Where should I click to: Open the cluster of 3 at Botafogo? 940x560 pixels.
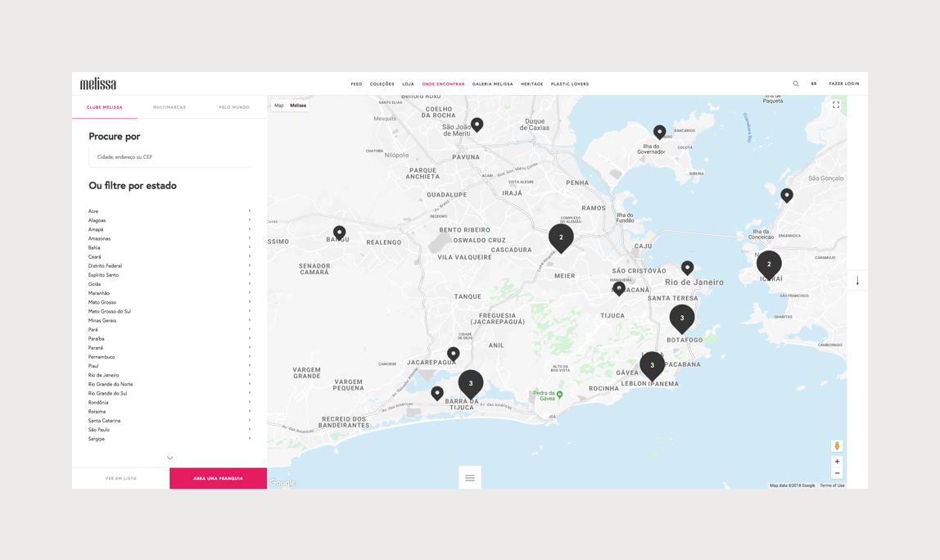(681, 319)
